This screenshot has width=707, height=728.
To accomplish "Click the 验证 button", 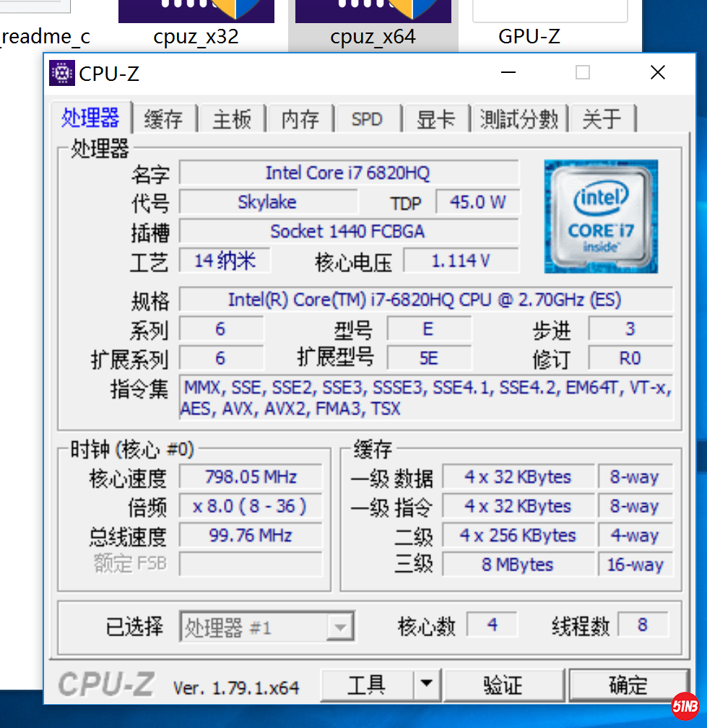I will pyautogui.click(x=503, y=685).
